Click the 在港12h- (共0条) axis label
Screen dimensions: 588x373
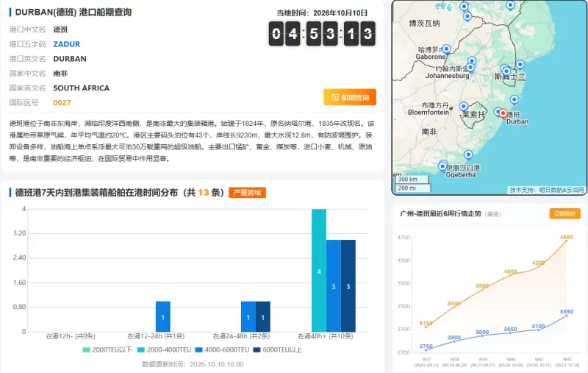pos(71,336)
